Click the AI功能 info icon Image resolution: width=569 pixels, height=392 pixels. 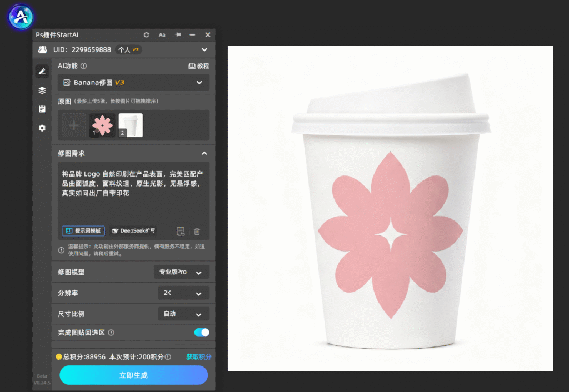[83, 66]
